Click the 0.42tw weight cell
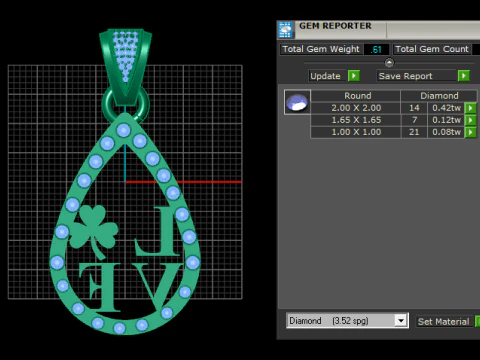 point(446,108)
